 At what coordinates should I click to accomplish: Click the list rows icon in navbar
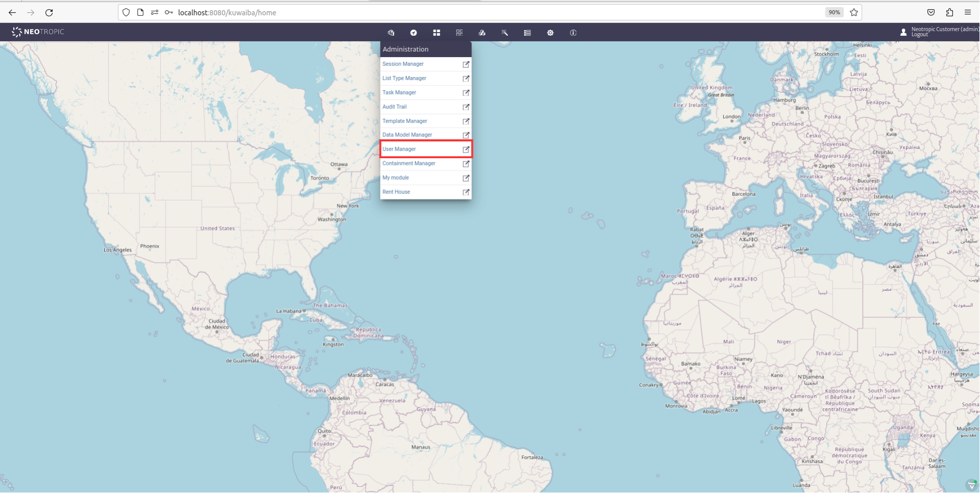pyautogui.click(x=528, y=33)
